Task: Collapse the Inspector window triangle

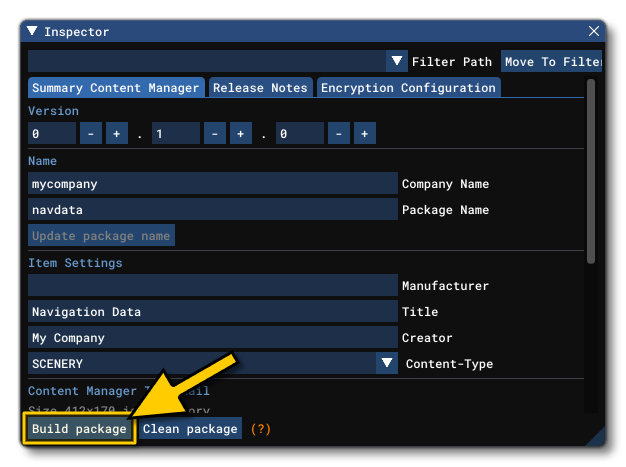Action: point(32,32)
